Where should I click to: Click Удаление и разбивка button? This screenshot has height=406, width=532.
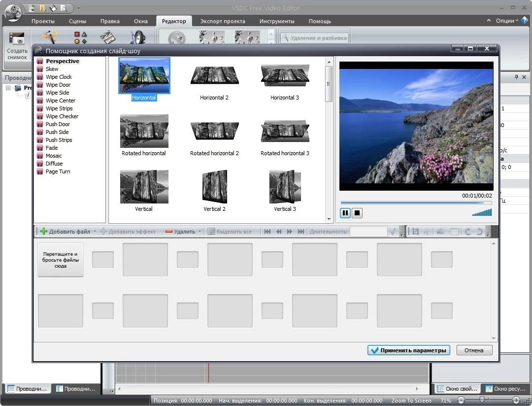point(314,38)
